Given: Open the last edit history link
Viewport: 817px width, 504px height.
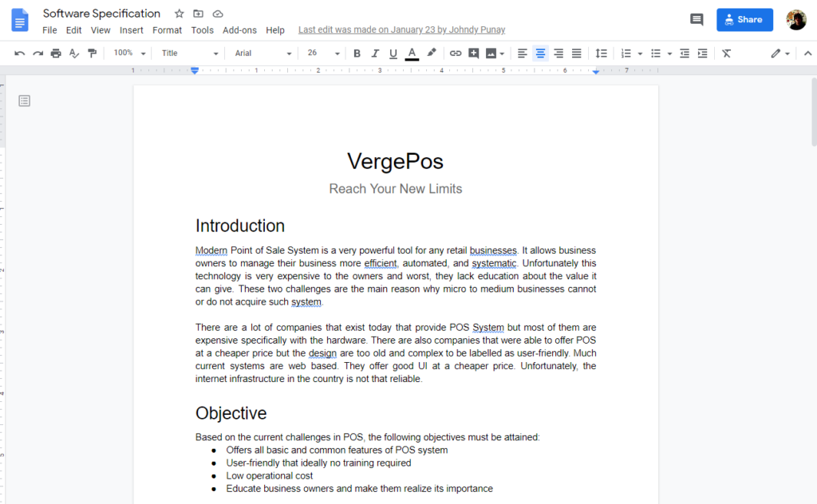Looking at the screenshot, I should coord(401,30).
